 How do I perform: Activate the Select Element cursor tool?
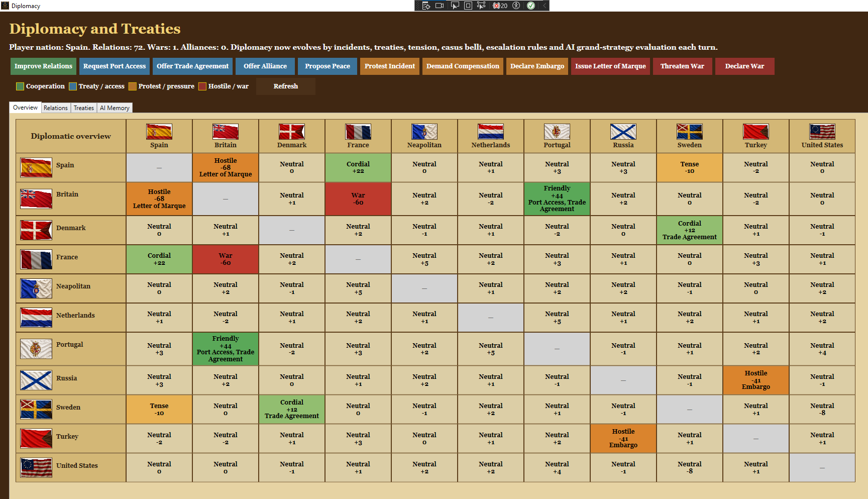tap(455, 6)
